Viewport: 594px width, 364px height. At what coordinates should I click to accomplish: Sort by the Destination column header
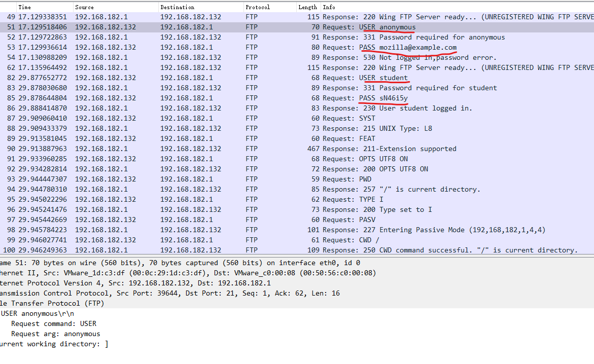click(201, 7)
